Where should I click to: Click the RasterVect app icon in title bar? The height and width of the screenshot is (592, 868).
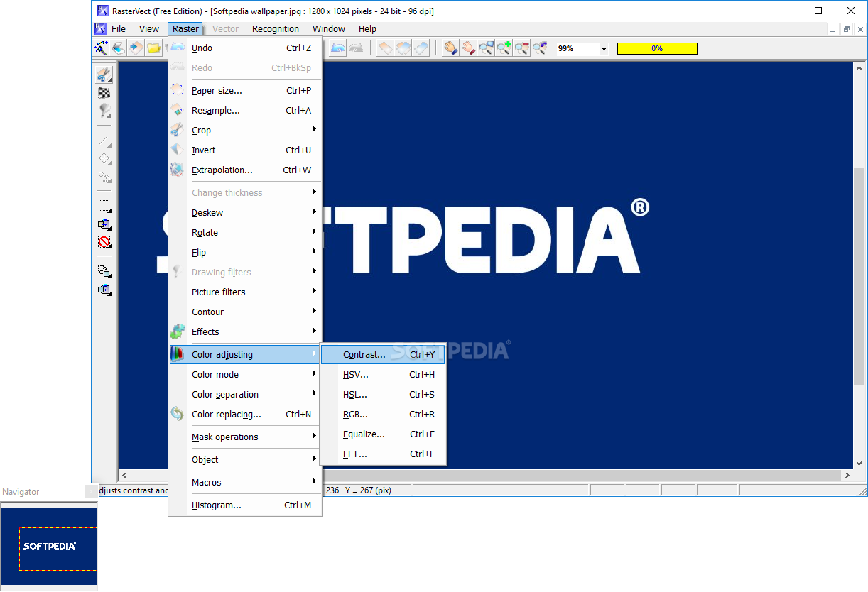(x=103, y=11)
